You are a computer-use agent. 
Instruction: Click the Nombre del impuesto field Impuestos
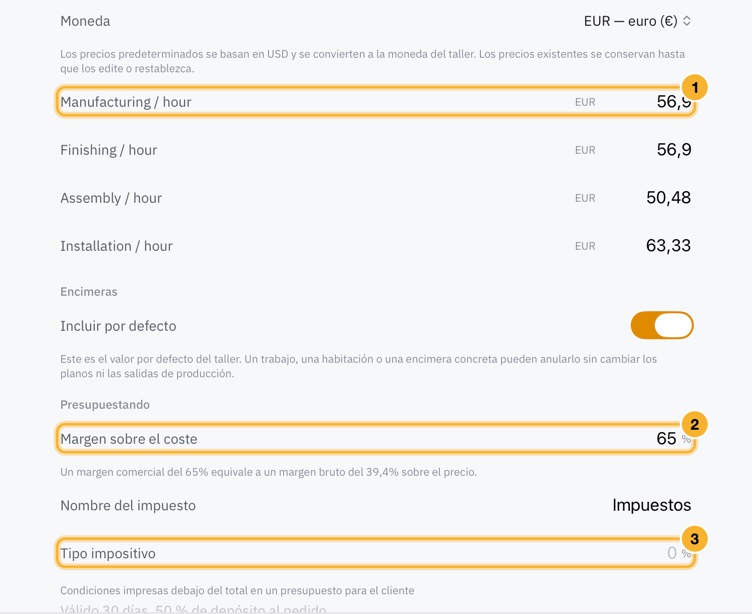[651, 505]
